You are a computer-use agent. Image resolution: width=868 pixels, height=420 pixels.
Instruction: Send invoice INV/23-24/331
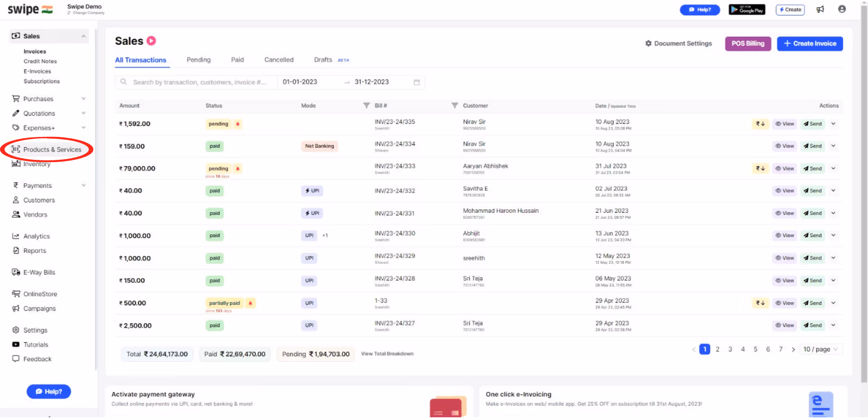[x=812, y=213]
